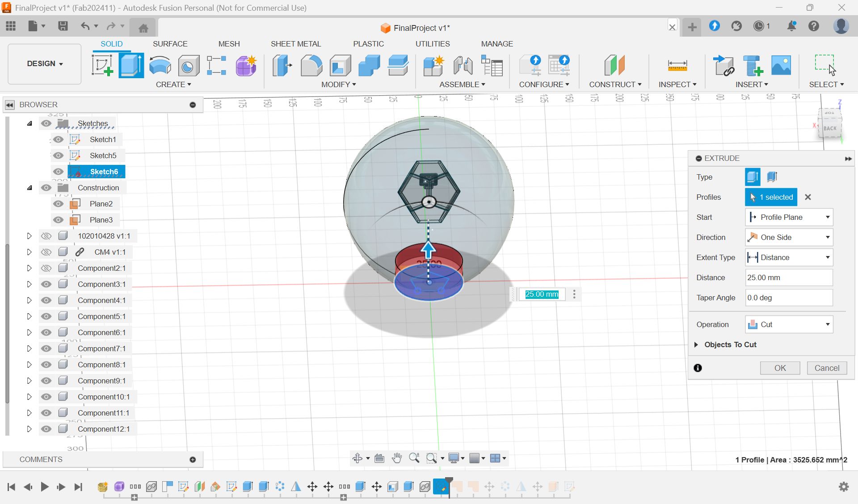The image size is (858, 504).
Task: Clear the selected profile with X
Action: point(808,197)
